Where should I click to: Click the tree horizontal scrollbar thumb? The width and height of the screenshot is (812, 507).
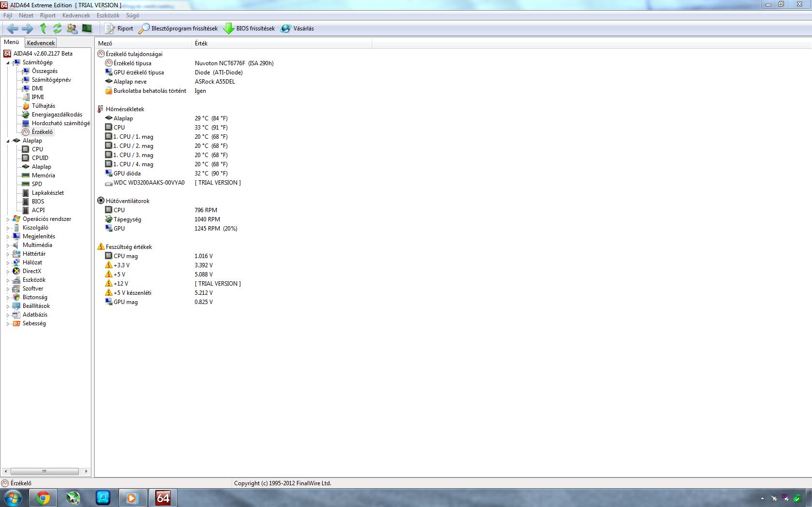[44, 471]
